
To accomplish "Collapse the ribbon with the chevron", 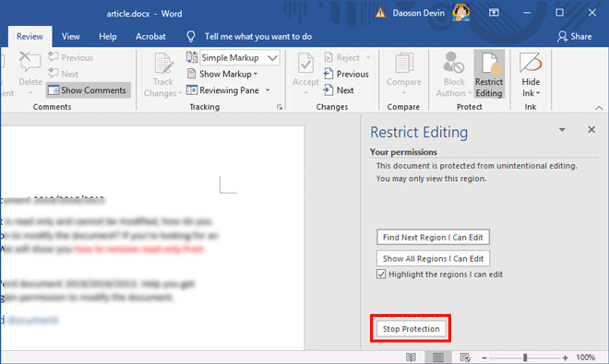I will (599, 108).
